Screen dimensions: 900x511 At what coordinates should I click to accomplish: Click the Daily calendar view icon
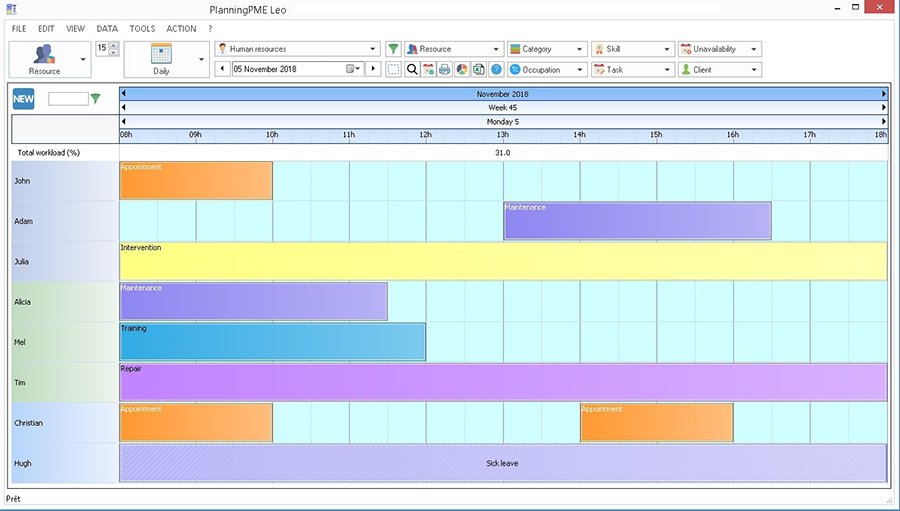161,53
